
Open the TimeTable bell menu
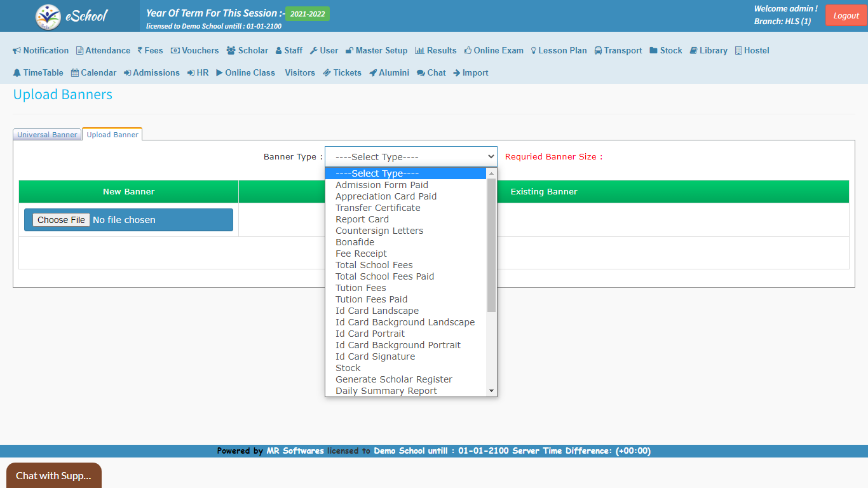coord(38,73)
